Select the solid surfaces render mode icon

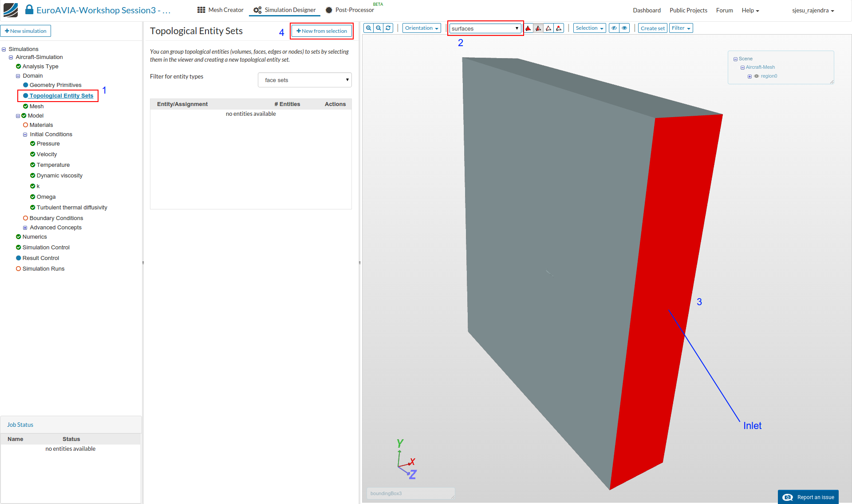point(528,28)
